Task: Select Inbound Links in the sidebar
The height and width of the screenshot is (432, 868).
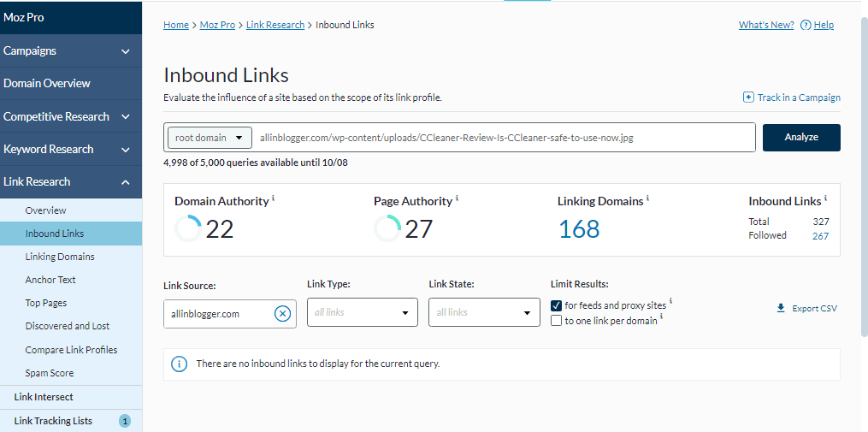Action: (71, 234)
